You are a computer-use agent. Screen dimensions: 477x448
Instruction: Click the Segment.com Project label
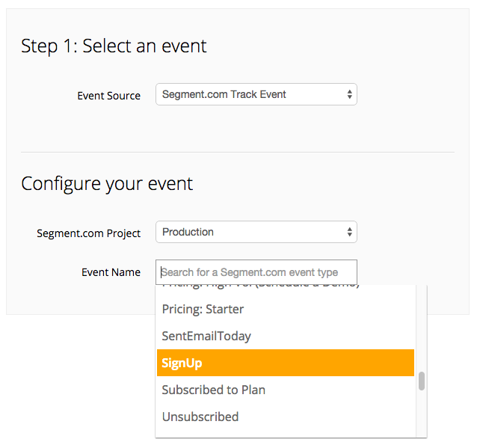(88, 233)
